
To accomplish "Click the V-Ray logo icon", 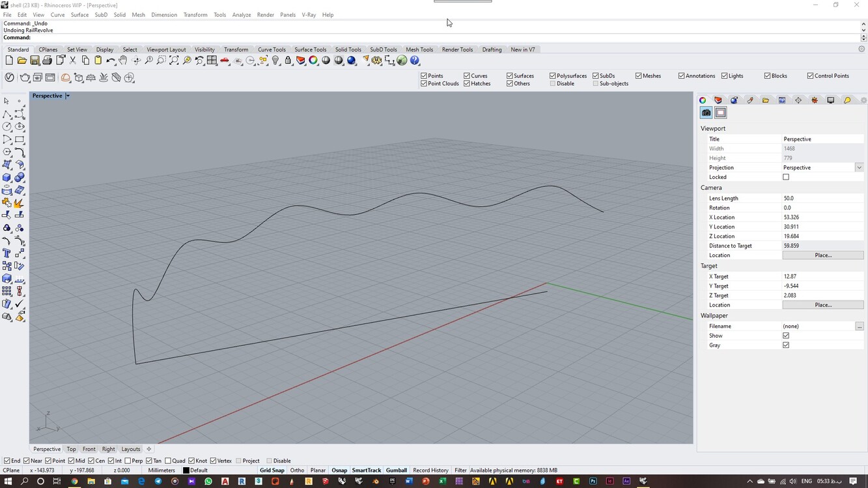I will 9,77.
